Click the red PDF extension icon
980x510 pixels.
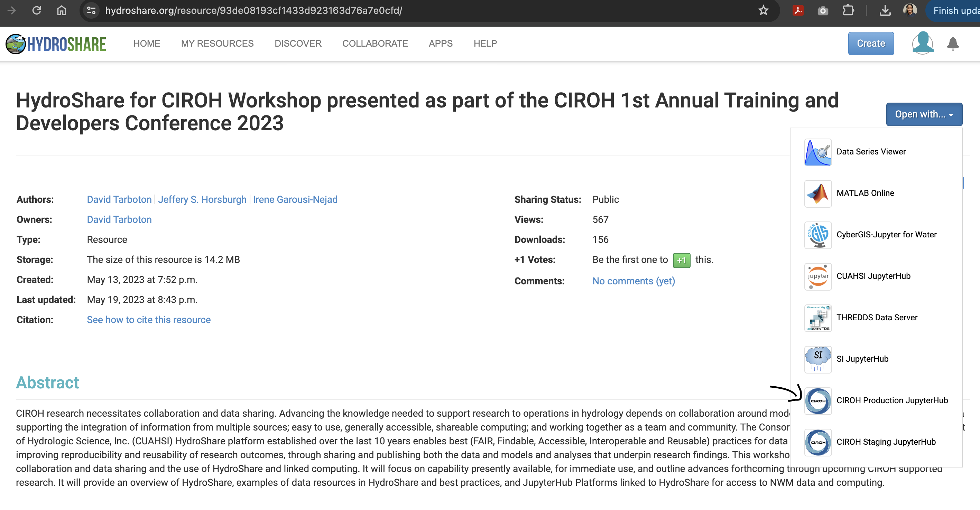(798, 11)
